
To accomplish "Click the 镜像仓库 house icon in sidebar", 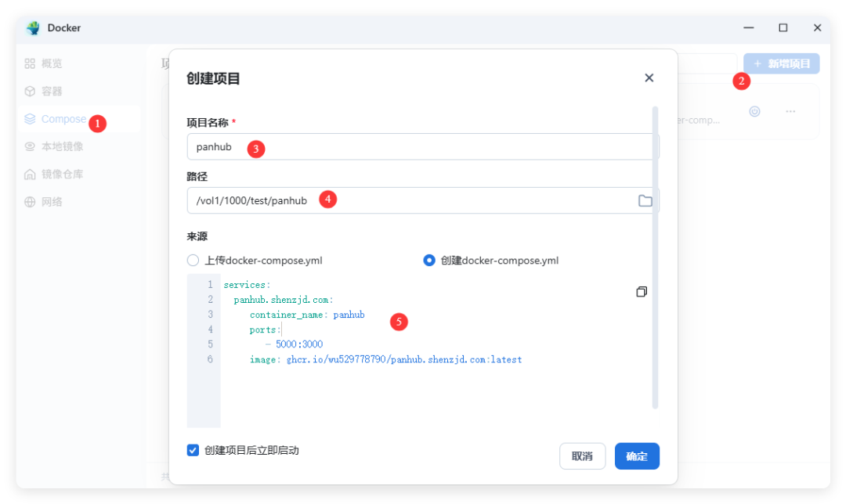I will point(30,174).
